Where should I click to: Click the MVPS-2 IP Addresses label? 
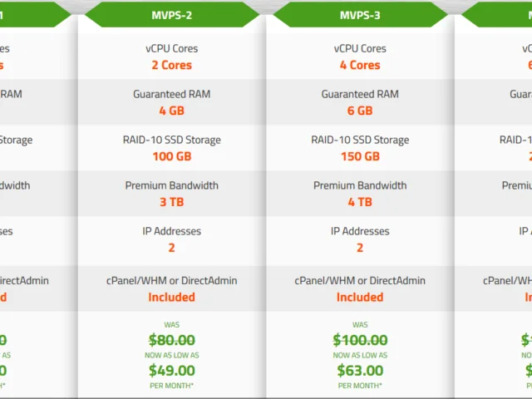click(x=172, y=231)
